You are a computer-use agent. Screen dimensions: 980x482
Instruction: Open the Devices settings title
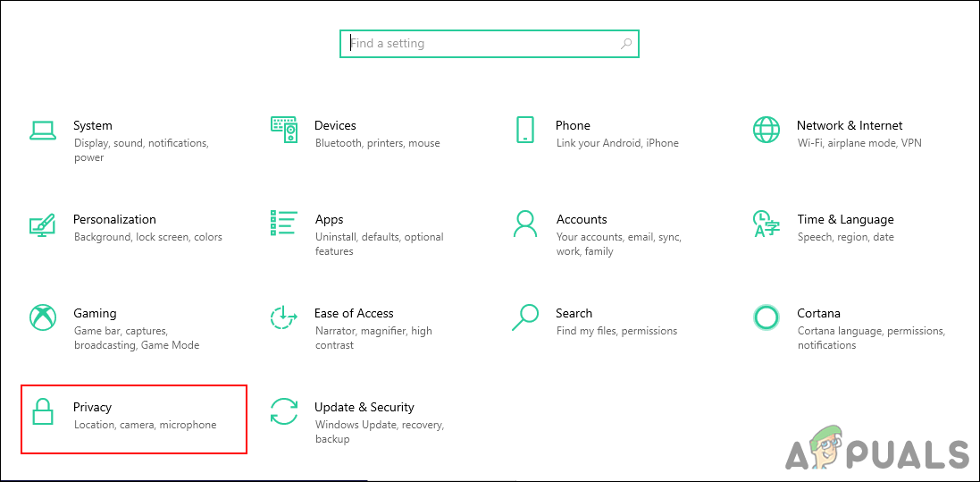[335, 125]
